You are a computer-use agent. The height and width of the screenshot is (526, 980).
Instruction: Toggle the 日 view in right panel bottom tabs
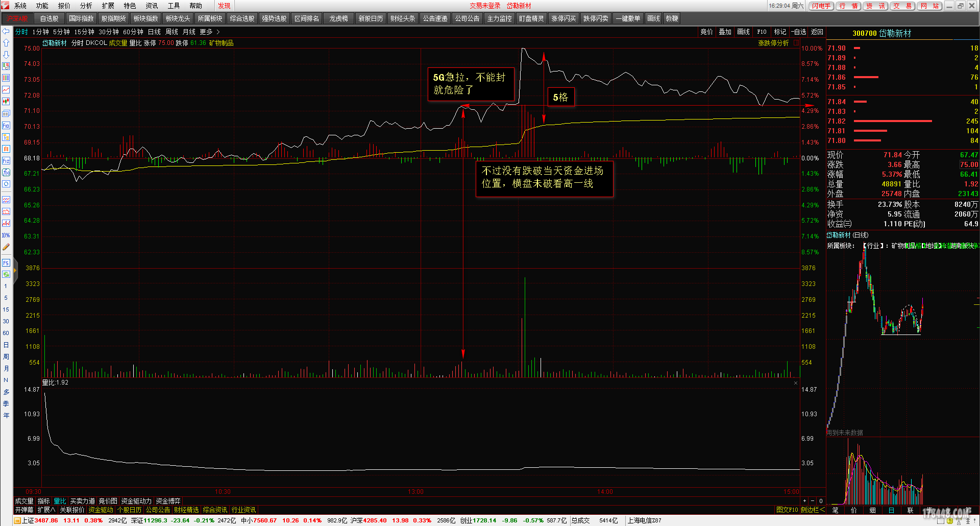tap(891, 510)
